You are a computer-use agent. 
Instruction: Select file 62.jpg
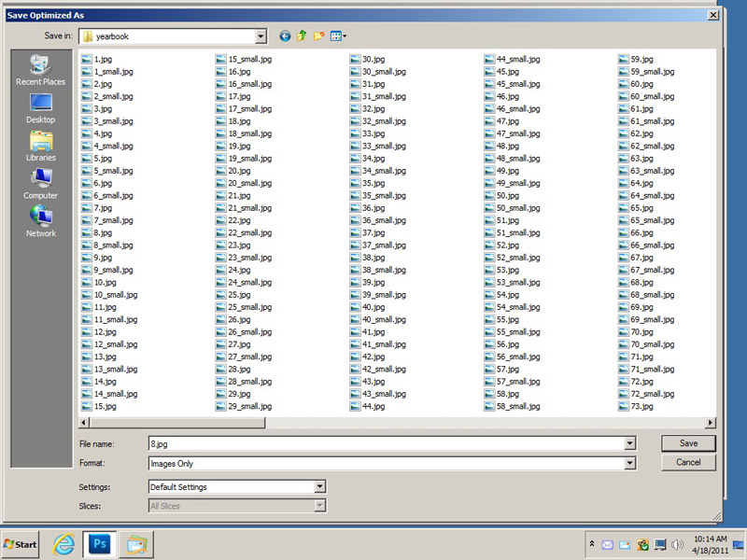click(x=636, y=133)
